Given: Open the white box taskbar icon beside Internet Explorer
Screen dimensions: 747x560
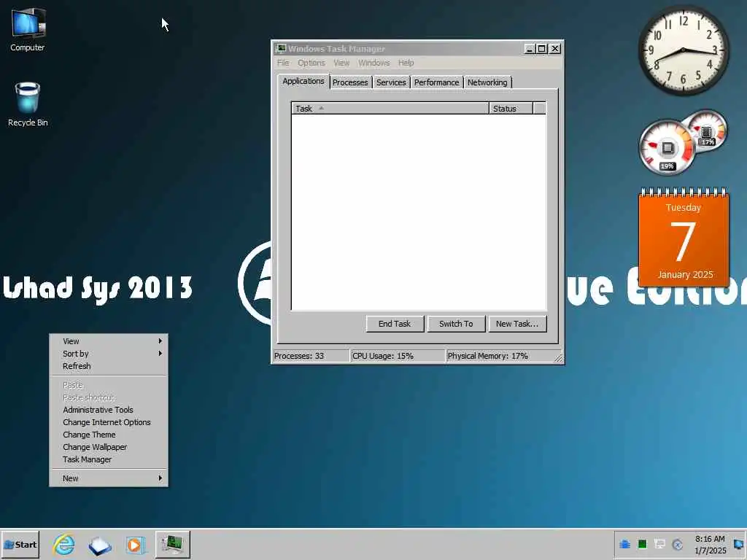Looking at the screenshot, I should pyautogui.click(x=99, y=545).
